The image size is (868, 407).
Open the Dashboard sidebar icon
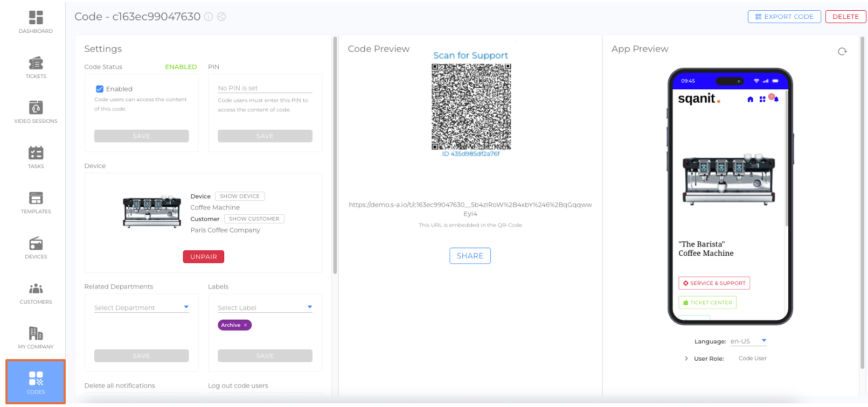36,22
